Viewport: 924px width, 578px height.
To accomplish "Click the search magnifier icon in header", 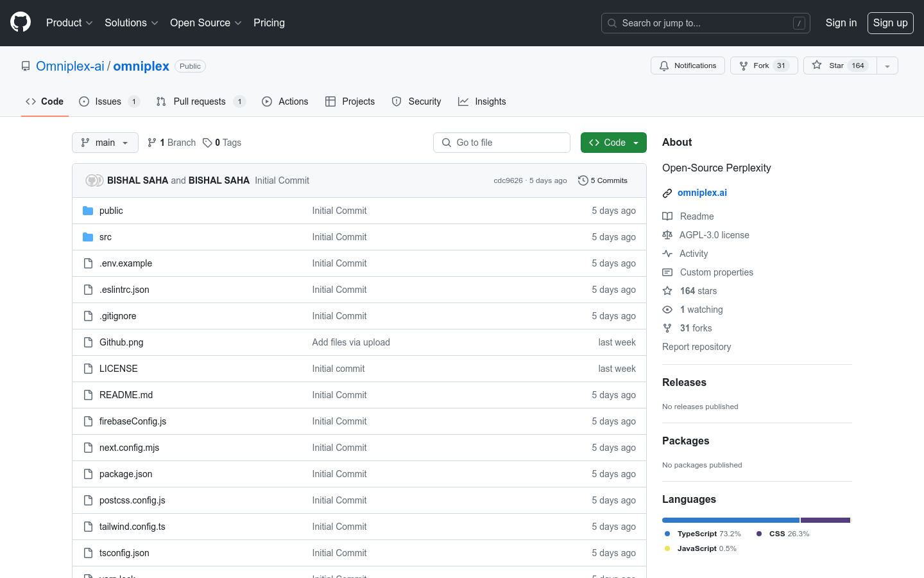I will 612,23.
